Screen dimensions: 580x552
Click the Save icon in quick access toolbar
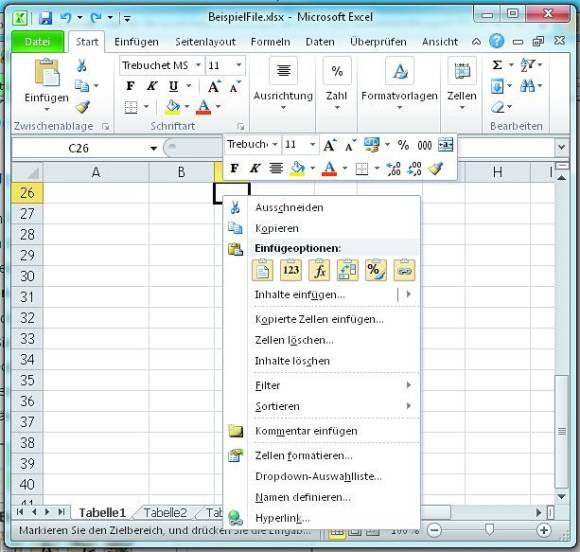[45, 17]
